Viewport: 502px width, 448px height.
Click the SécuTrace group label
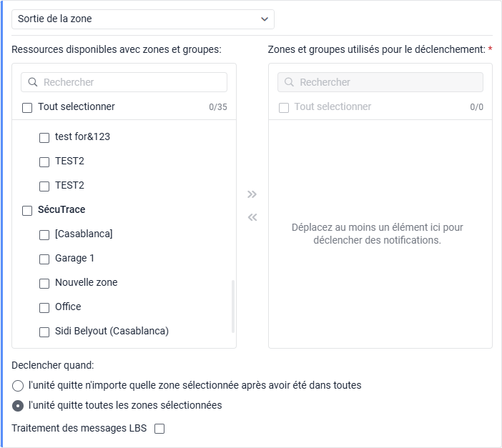pos(61,210)
